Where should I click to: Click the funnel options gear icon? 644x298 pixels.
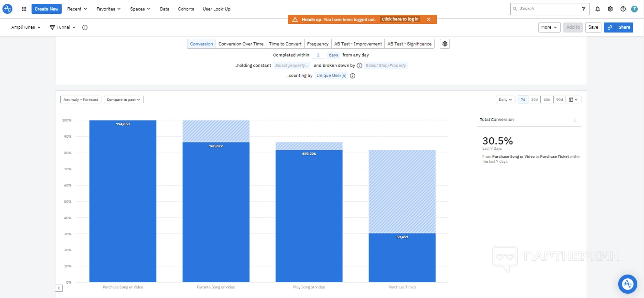(x=445, y=44)
